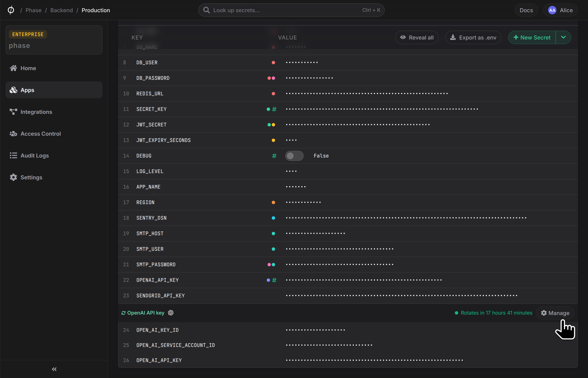Viewport: 588px width, 378px height.
Task: Collapse the sidebar with the double chevron
Action: (x=54, y=369)
